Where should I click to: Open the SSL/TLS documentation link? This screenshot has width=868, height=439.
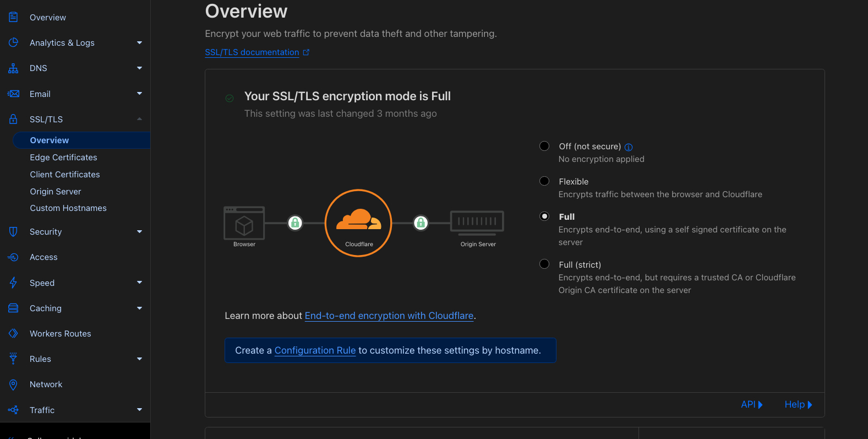point(252,52)
